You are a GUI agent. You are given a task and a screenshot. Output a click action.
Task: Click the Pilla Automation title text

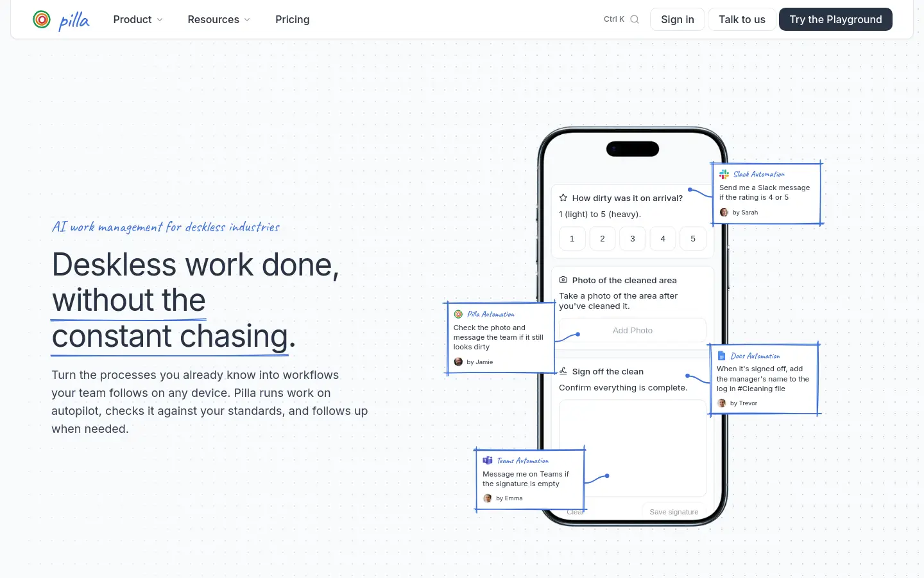click(491, 314)
